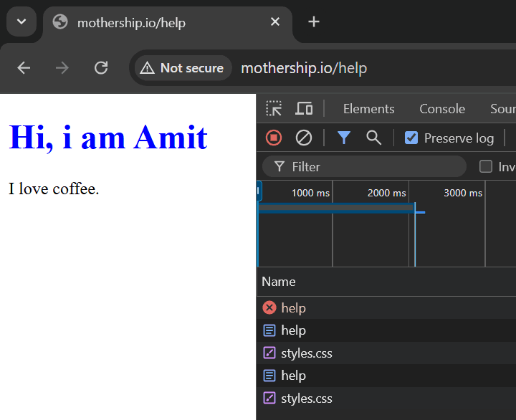Click the Not secure site info button

click(183, 68)
